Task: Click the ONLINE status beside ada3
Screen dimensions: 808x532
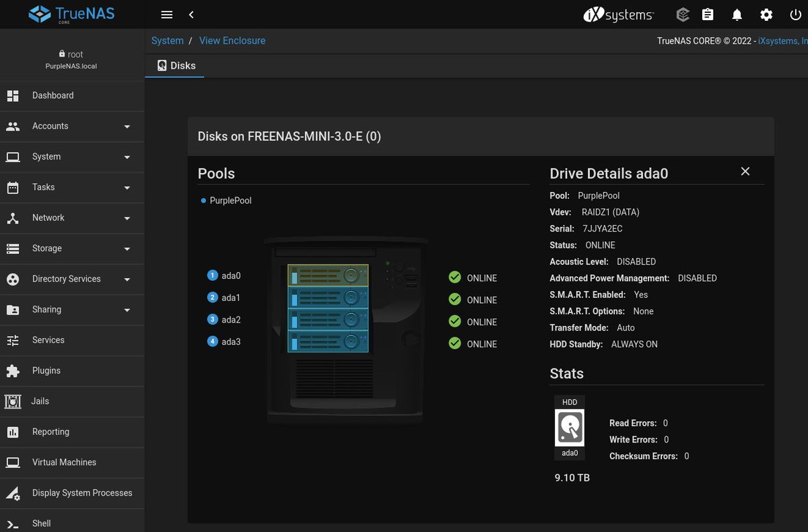Action: (x=473, y=344)
